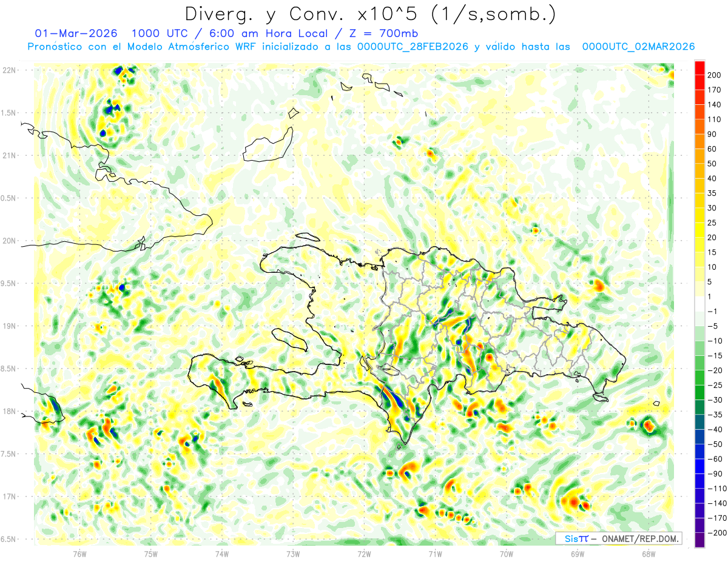Click the '21N' latitude label
Viewport: 728px width, 562px height.
pyautogui.click(x=9, y=155)
